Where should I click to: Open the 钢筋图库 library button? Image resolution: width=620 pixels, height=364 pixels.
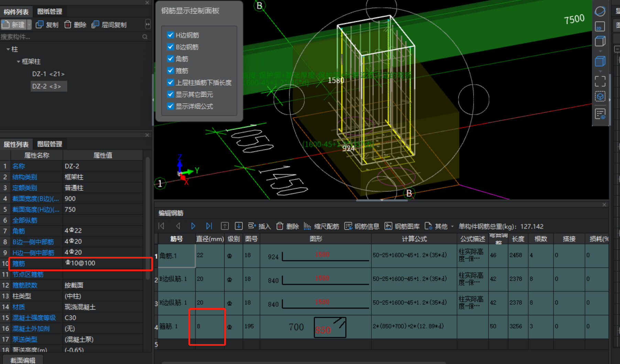click(402, 226)
